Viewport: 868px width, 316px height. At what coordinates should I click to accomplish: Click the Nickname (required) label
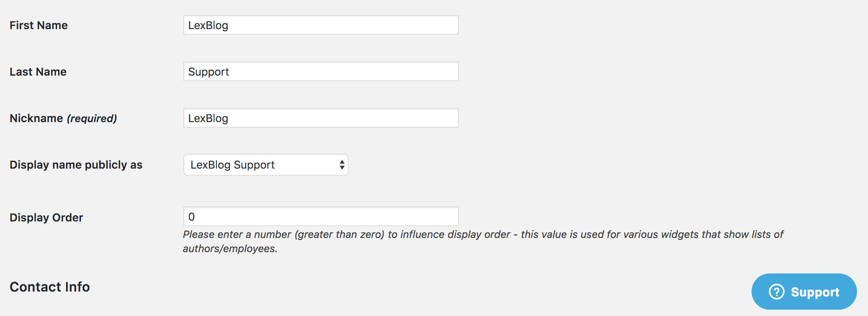63,118
